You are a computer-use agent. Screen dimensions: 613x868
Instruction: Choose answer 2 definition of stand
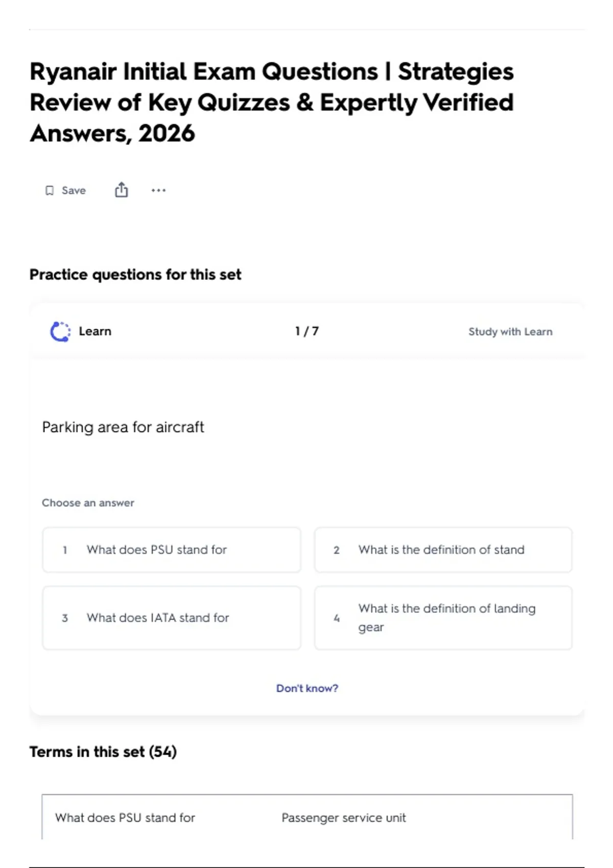443,550
